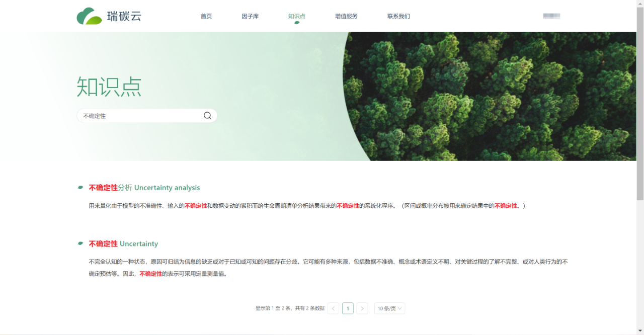The image size is (644, 335).
Task: Open the 10 条/页 page size dropdown
Action: [389, 308]
